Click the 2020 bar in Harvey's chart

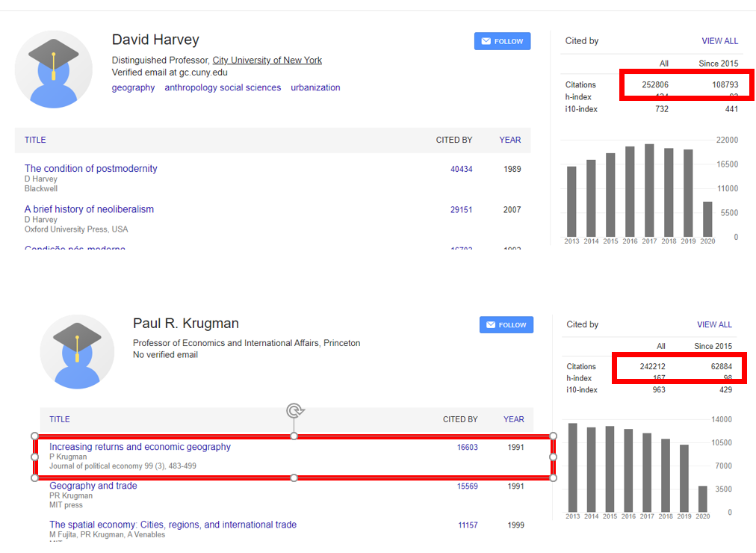coord(707,219)
